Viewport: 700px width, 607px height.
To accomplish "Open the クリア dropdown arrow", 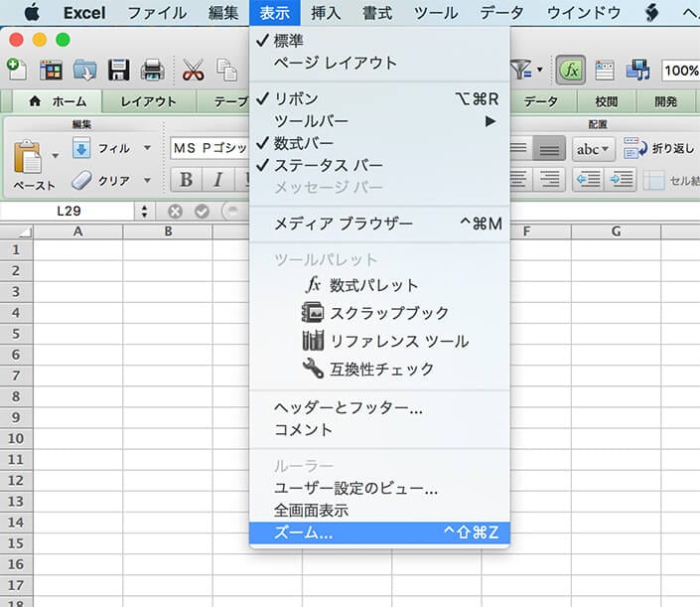I will (147, 180).
